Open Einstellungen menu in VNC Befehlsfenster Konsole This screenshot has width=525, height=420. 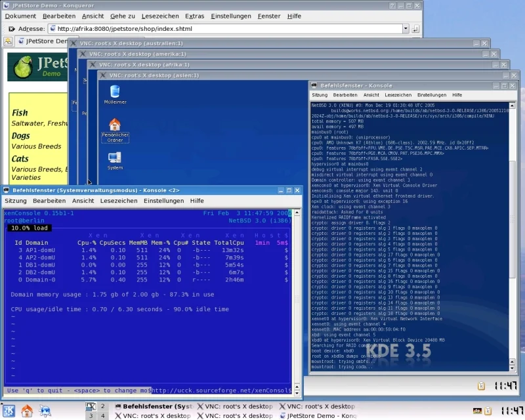point(432,95)
